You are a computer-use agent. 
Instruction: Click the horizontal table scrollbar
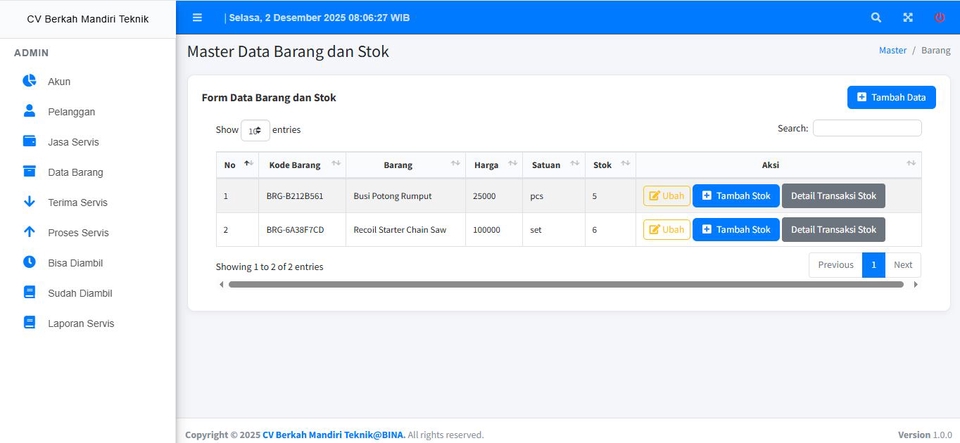coord(565,284)
